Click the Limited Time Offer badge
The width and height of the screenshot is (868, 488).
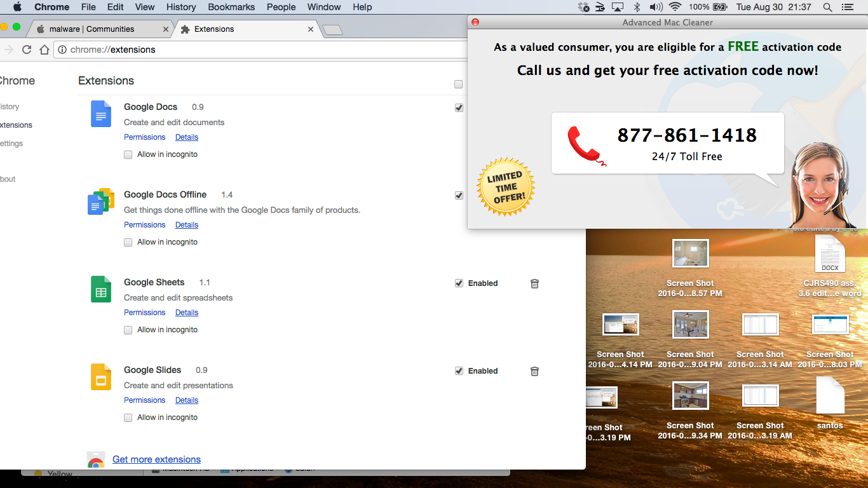coord(506,187)
